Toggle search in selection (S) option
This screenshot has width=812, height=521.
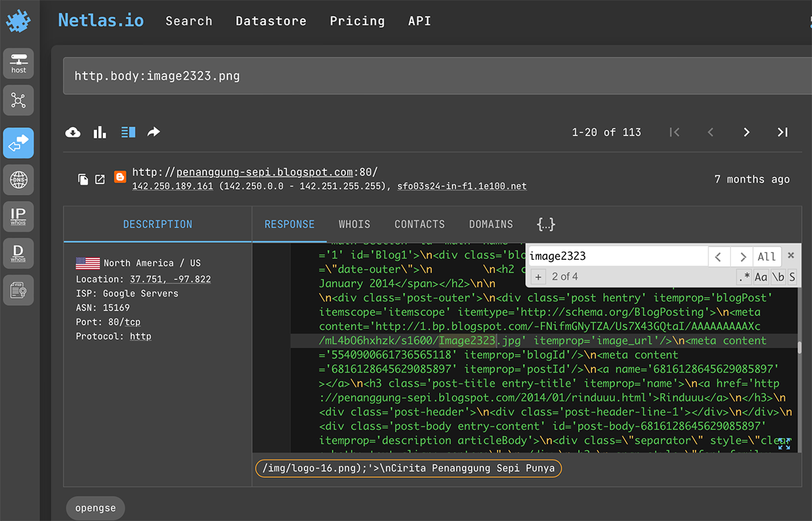coord(792,277)
